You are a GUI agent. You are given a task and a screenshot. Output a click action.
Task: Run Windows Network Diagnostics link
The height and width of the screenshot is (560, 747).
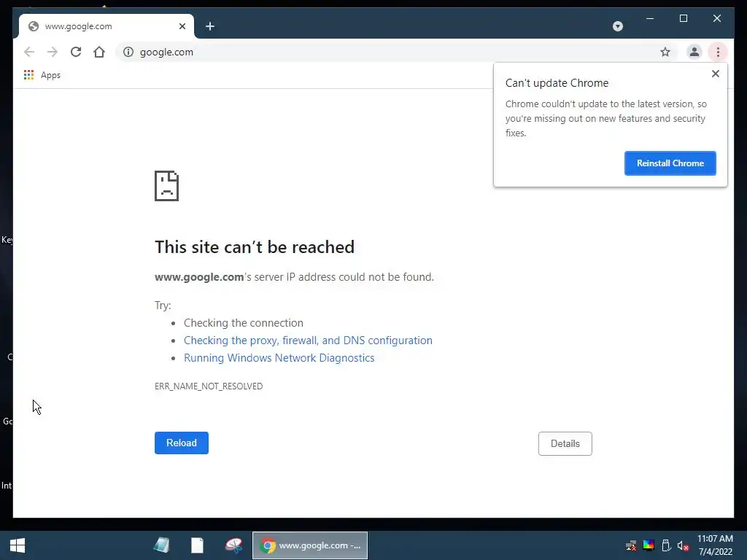click(279, 358)
